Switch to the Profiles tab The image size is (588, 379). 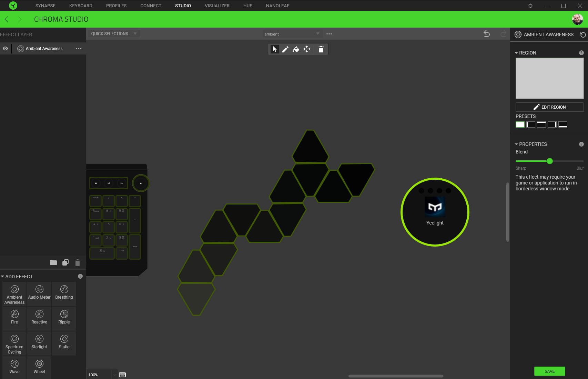116,6
